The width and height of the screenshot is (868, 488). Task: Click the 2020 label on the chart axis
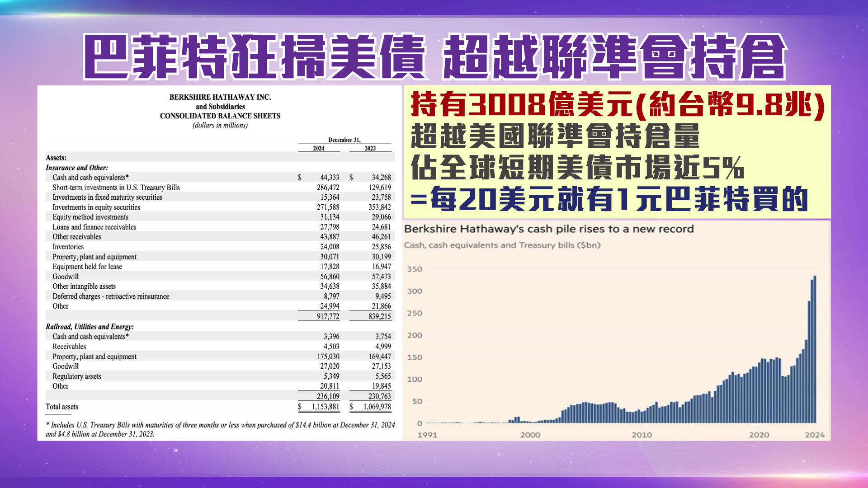[x=759, y=435]
